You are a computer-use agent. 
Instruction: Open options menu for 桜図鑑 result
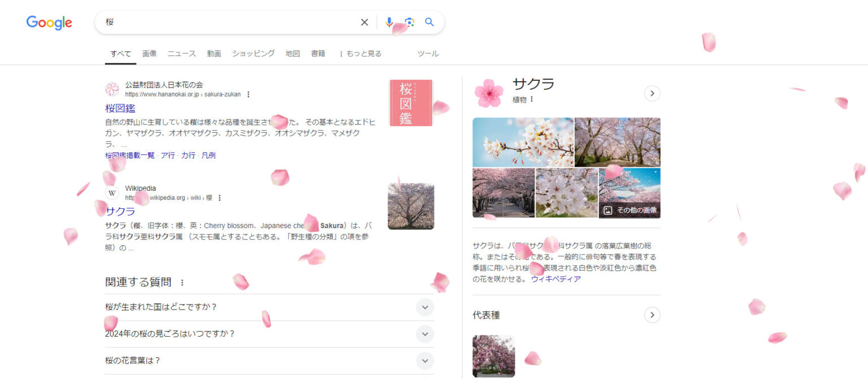[x=248, y=95]
